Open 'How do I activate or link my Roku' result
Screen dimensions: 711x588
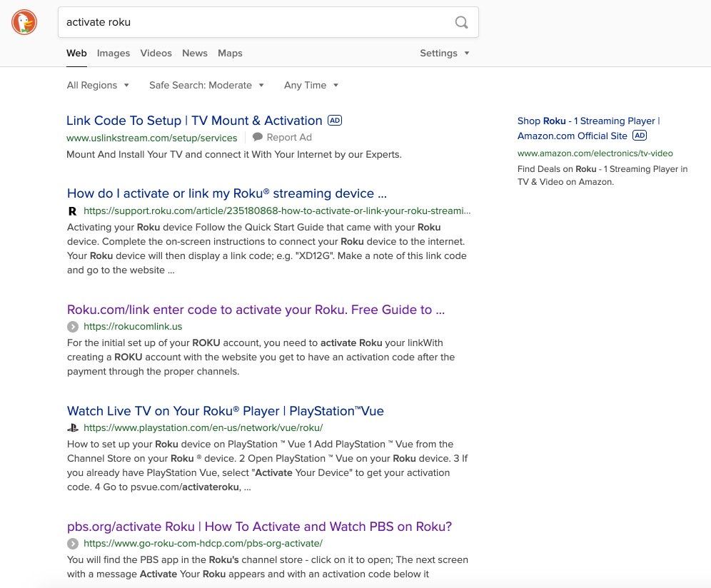(227, 193)
